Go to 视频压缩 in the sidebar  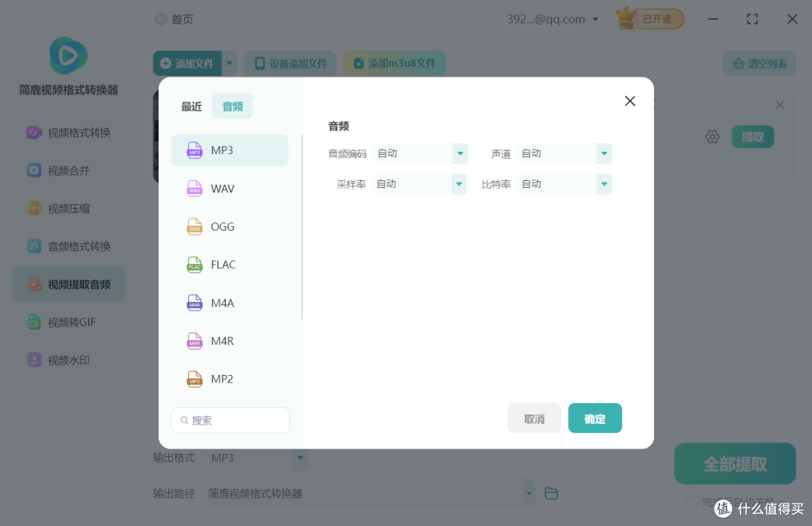69,209
